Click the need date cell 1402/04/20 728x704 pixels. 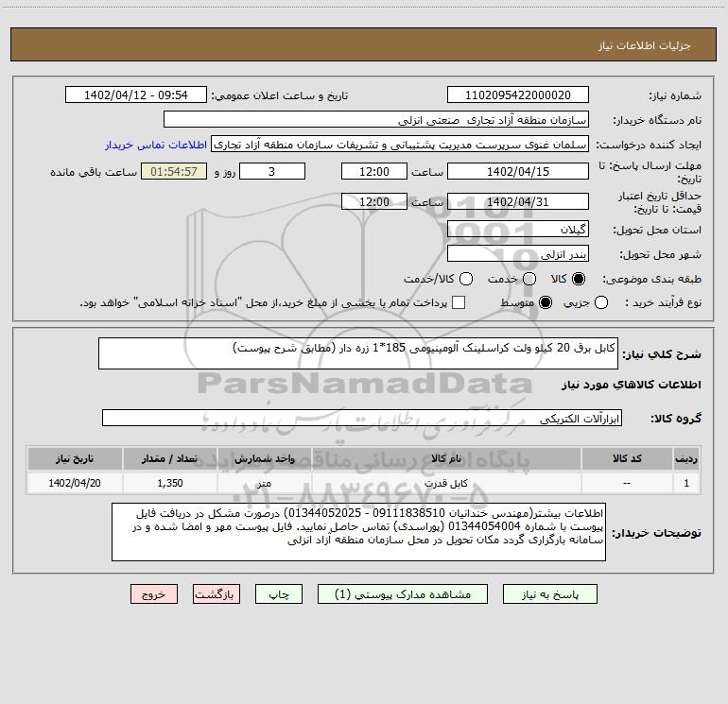75,483
